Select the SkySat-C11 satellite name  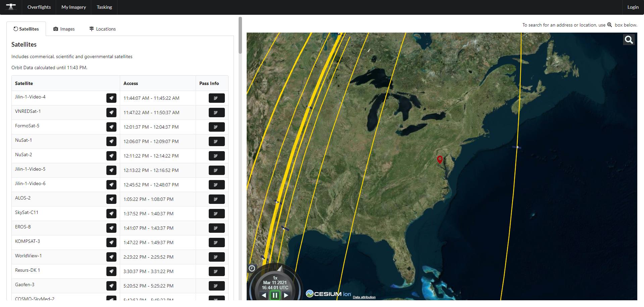(x=27, y=212)
